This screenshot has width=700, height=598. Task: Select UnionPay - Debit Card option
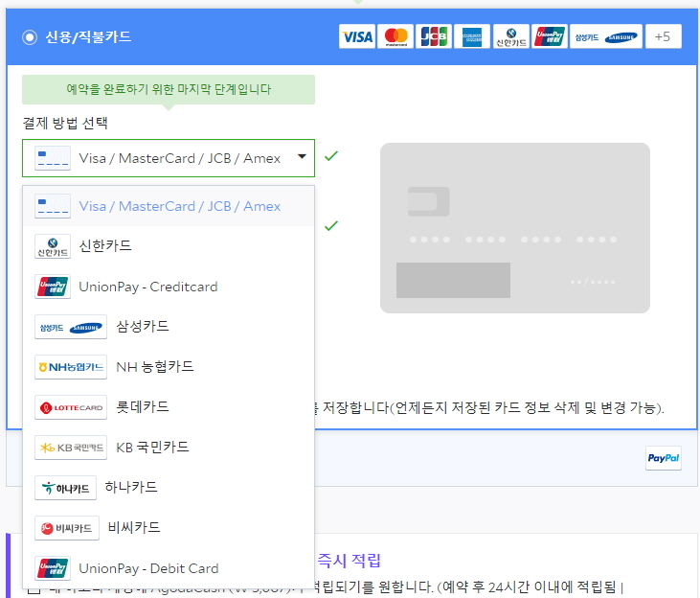(169, 568)
